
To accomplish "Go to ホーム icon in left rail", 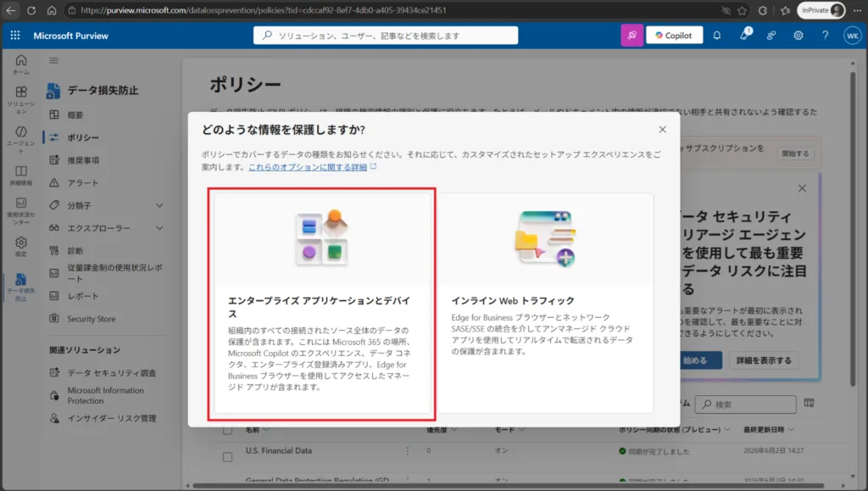I will (21, 64).
